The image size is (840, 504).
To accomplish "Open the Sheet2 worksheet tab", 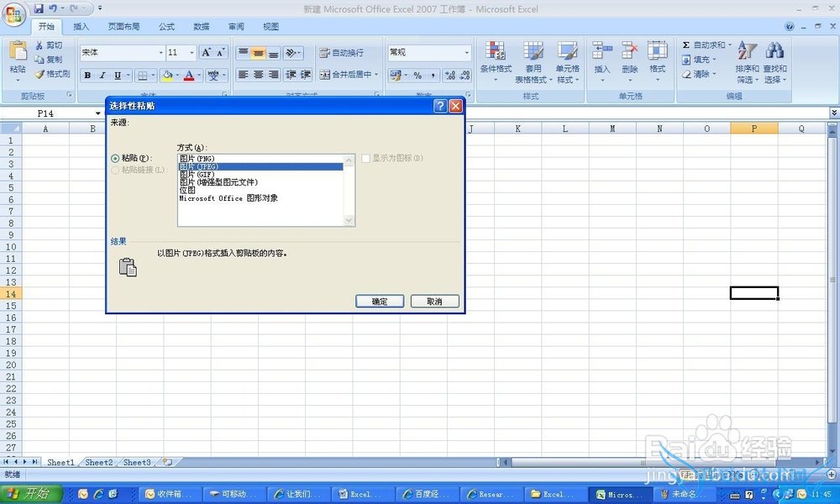I will point(99,462).
